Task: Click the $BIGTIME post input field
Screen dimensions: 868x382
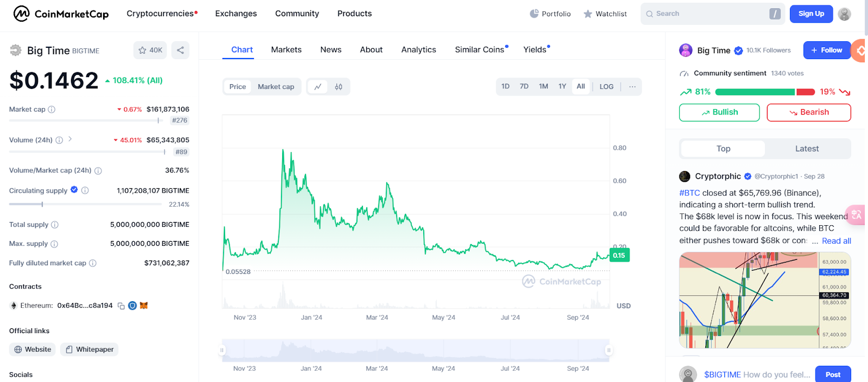Action: (757, 374)
